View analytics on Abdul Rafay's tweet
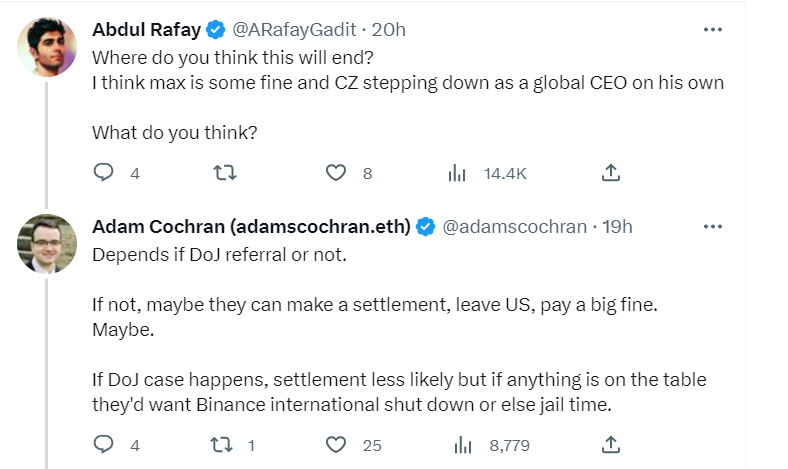This screenshot has width=788, height=469. (x=457, y=173)
